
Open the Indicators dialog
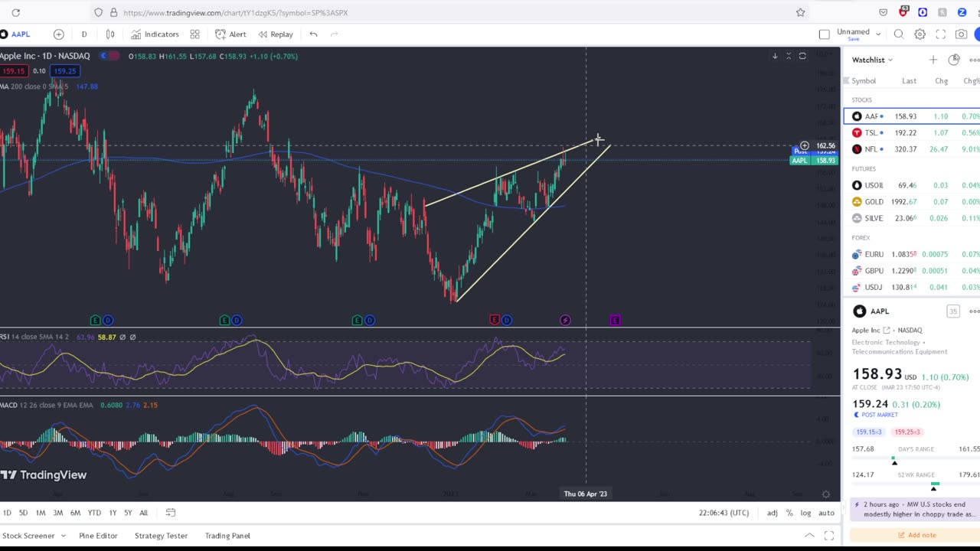click(x=155, y=34)
